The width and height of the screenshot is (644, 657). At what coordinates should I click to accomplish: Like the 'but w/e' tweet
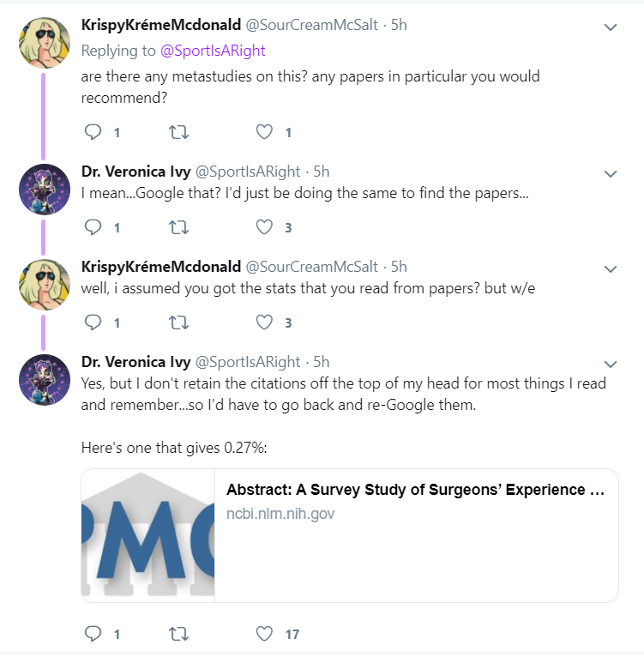pyautogui.click(x=265, y=322)
